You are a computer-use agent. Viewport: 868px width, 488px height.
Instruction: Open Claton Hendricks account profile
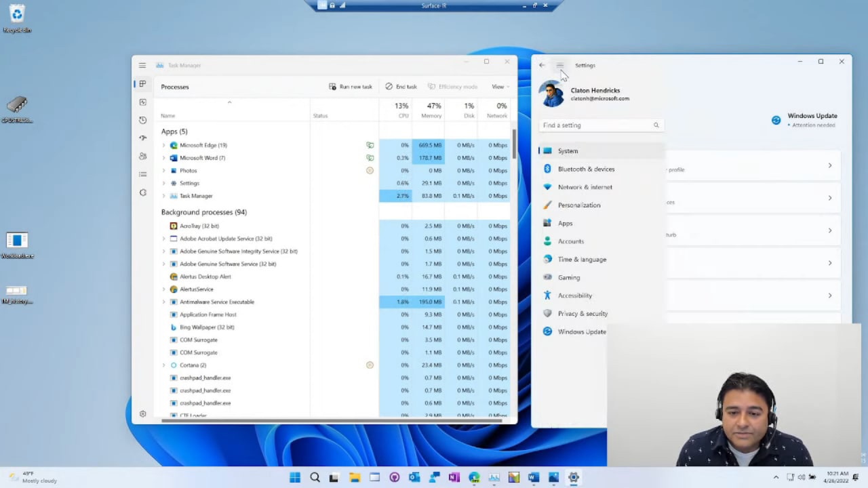tap(585, 94)
